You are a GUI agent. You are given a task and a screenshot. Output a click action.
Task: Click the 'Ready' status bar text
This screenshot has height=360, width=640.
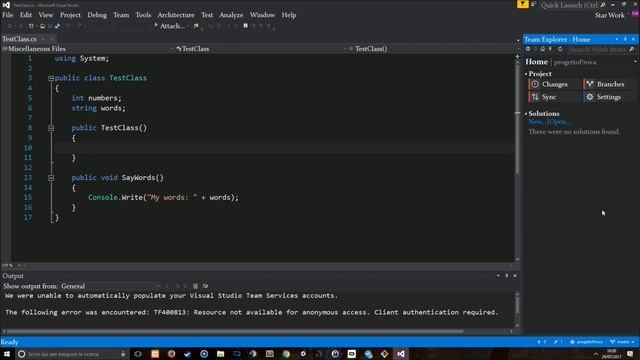point(9,342)
